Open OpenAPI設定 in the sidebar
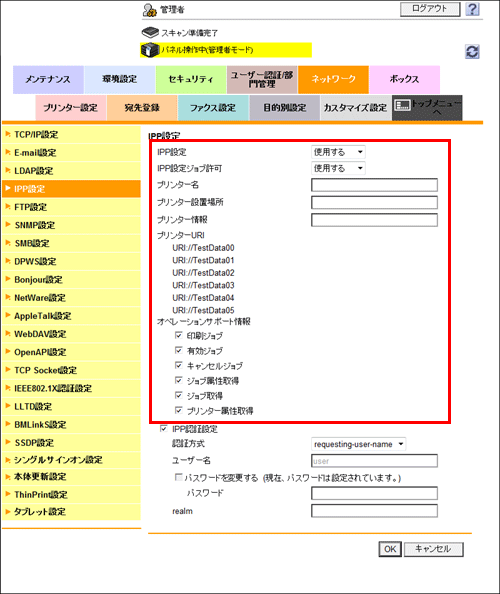500x594 pixels. (x=71, y=352)
